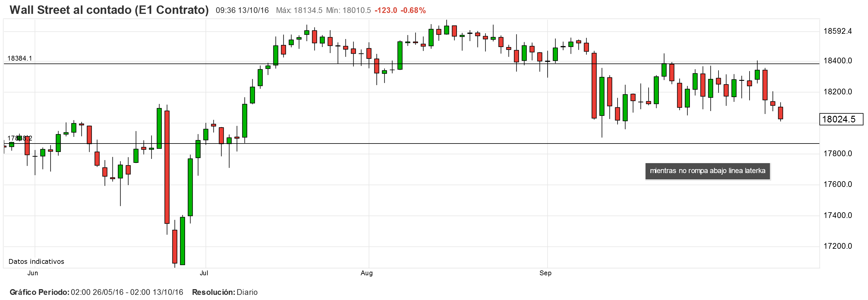Click the Mín: 18010.5 value

[348, 11]
